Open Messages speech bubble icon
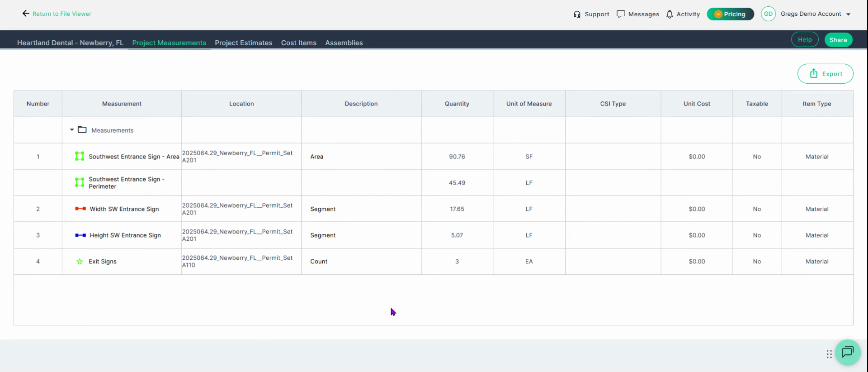 (621, 14)
